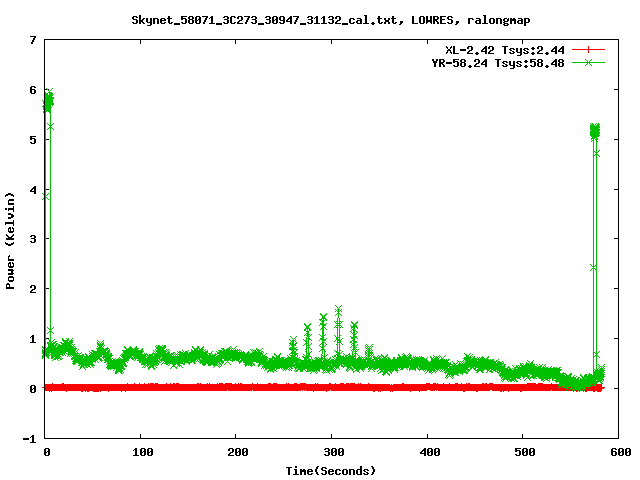Click the 600 tick label on the time axis
Viewport: 640px width, 480px height.
[618, 452]
